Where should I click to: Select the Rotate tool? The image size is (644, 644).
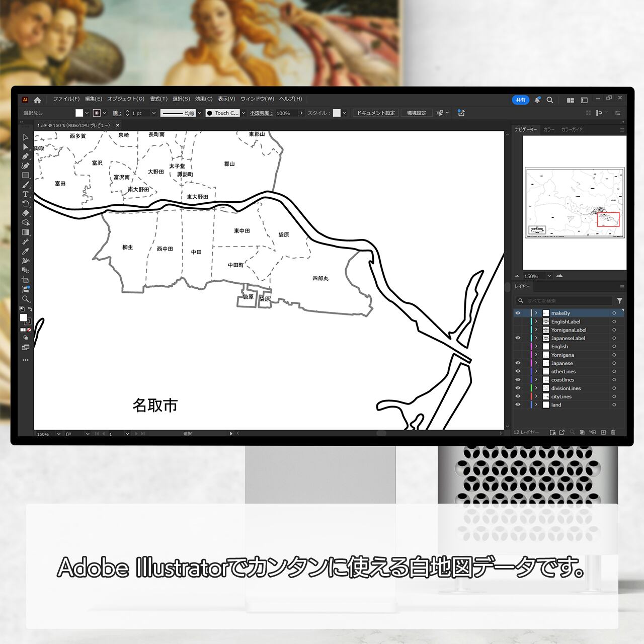pos(26,204)
